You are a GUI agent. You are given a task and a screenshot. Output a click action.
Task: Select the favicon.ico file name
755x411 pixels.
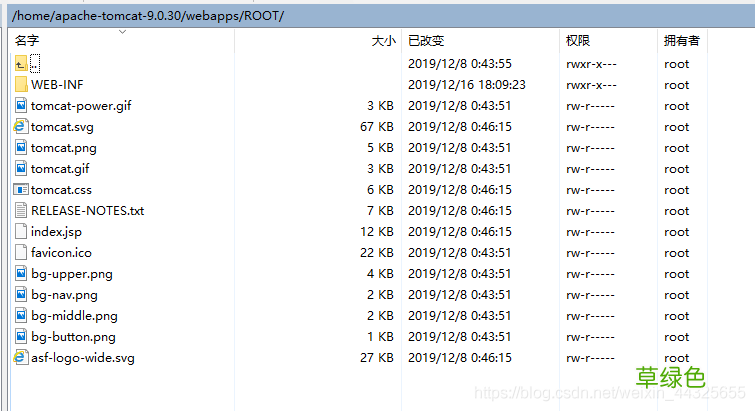[61, 253]
